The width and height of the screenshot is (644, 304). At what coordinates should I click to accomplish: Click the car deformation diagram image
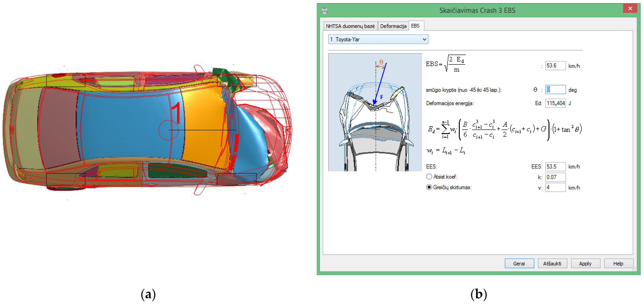coord(375,112)
